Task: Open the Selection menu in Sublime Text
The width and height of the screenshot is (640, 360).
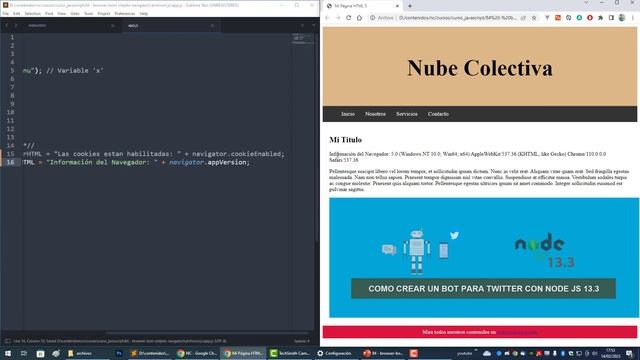Action: click(x=32, y=13)
